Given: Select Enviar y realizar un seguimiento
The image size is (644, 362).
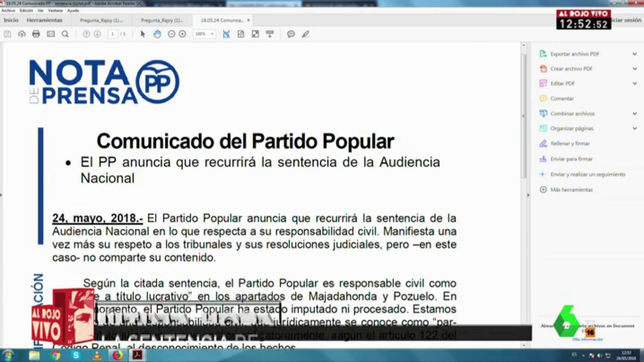Looking at the screenshot, I should (x=588, y=174).
